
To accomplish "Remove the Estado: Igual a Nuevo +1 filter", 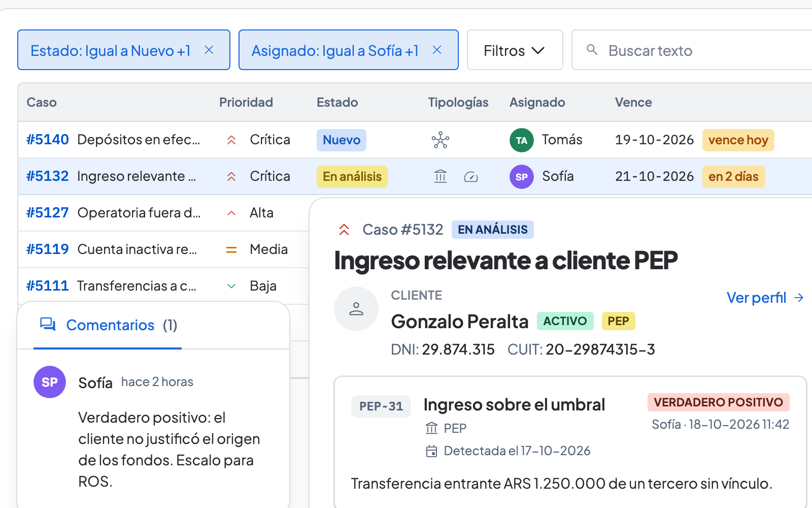I will coord(209,50).
